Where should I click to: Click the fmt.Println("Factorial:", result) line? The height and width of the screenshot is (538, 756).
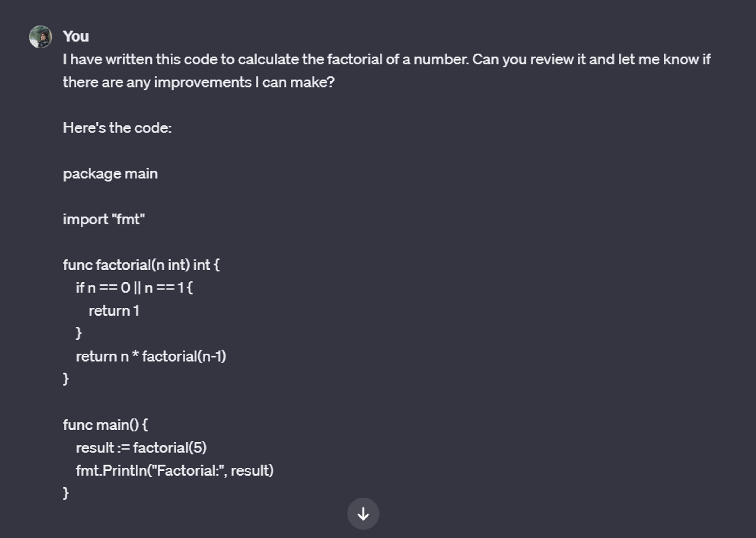point(174,471)
